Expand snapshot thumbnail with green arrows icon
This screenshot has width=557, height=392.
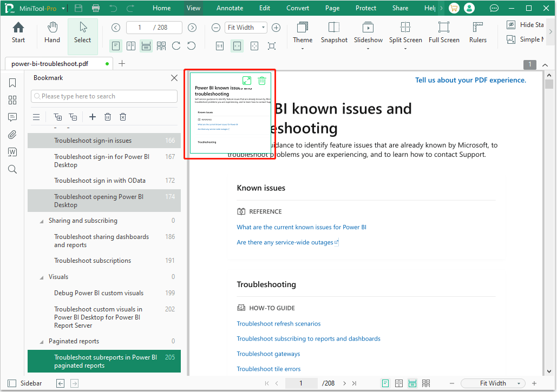(x=246, y=81)
